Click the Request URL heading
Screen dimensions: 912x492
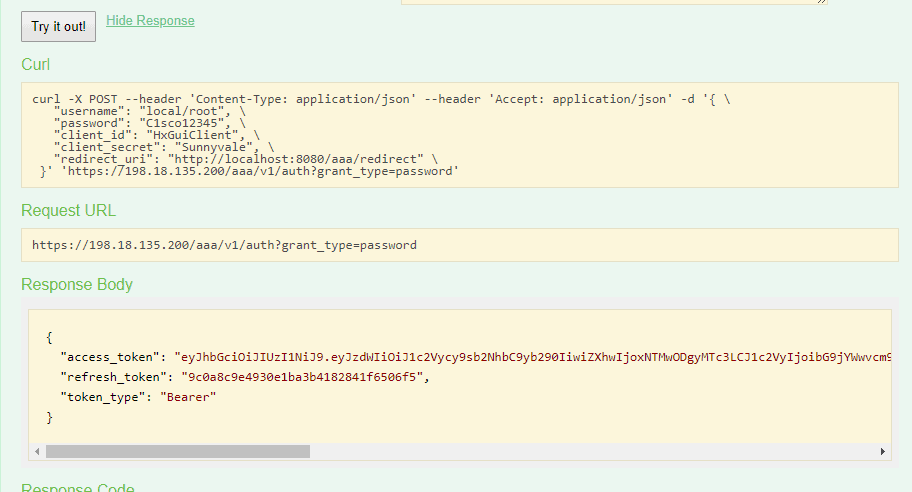[x=69, y=211]
